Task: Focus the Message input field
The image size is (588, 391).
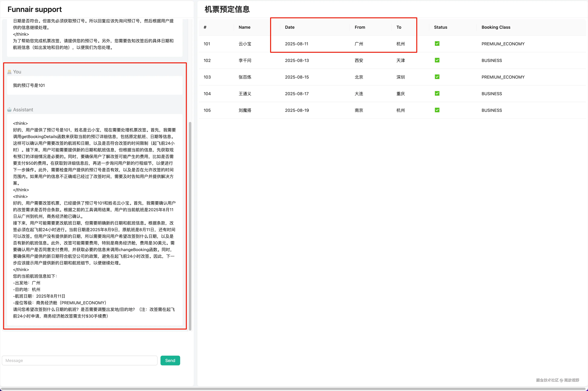Action: [80, 360]
